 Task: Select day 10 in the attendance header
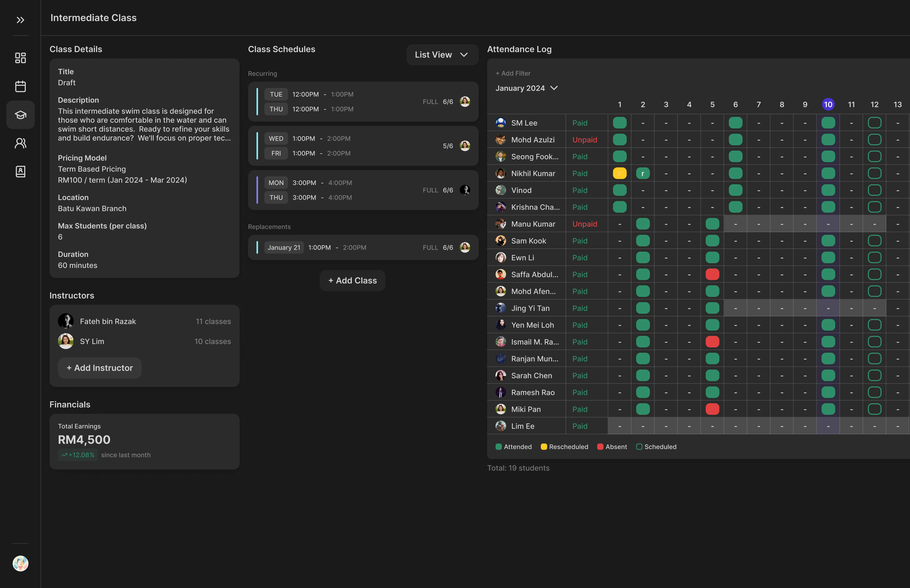point(828,105)
